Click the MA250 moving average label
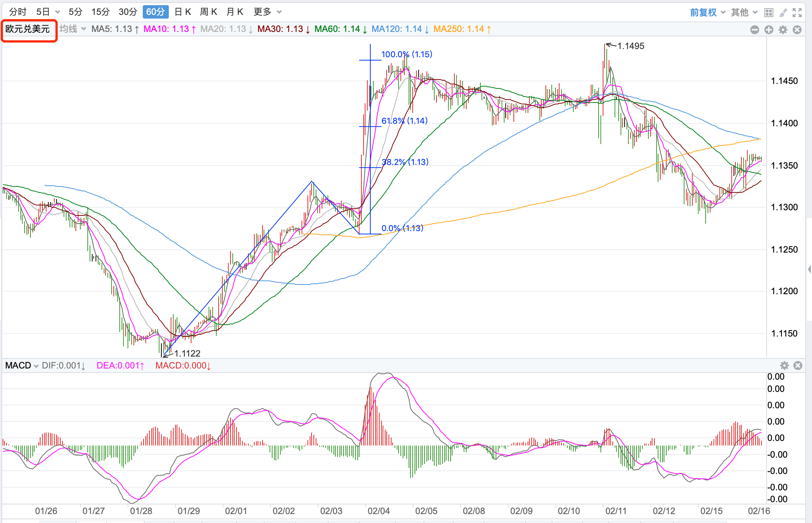This screenshot has width=812, height=523. pyautogui.click(x=463, y=29)
